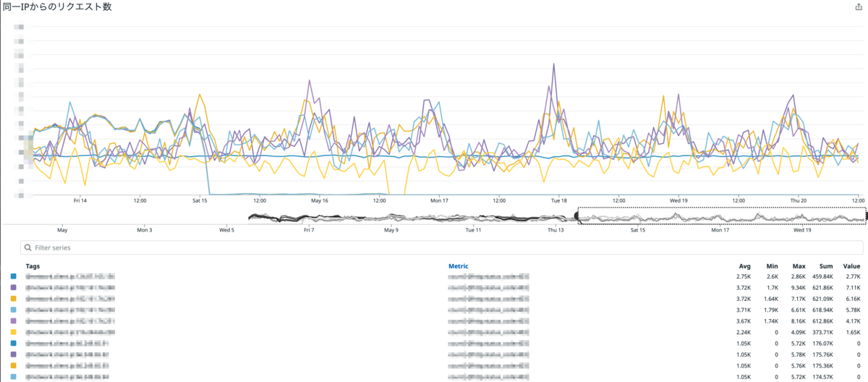The height and width of the screenshot is (382, 868).
Task: Sort series by Value column
Action: pos(851,266)
